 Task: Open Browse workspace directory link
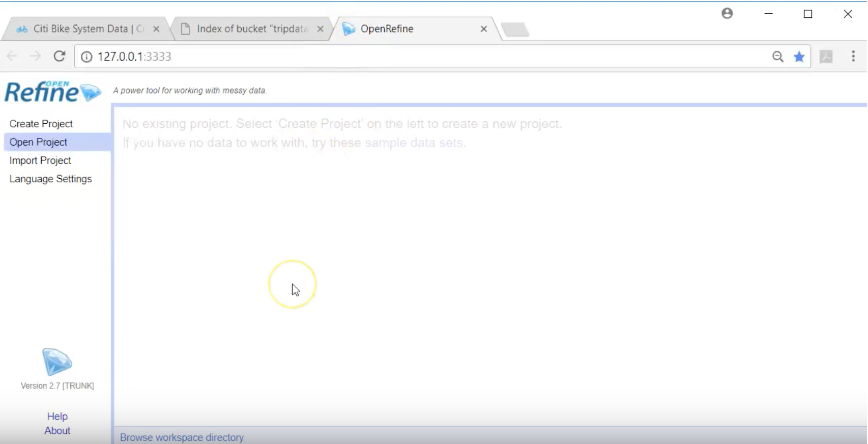coord(182,437)
